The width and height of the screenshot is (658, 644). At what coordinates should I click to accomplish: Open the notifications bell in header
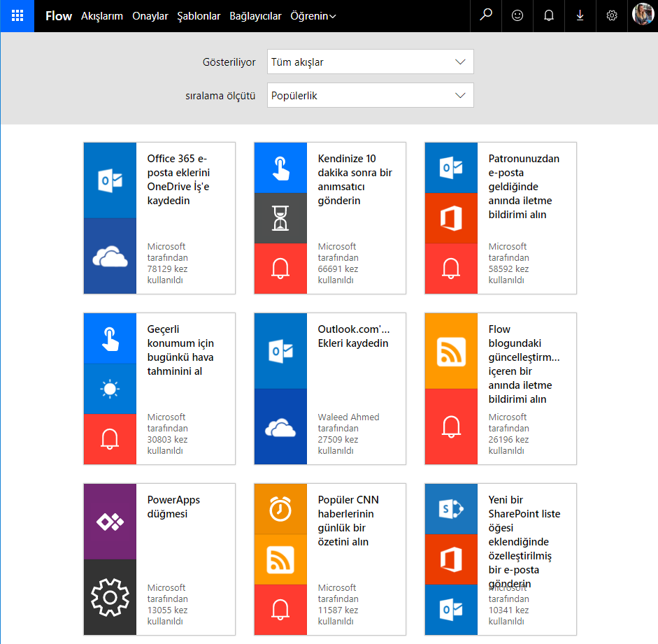pos(548,15)
